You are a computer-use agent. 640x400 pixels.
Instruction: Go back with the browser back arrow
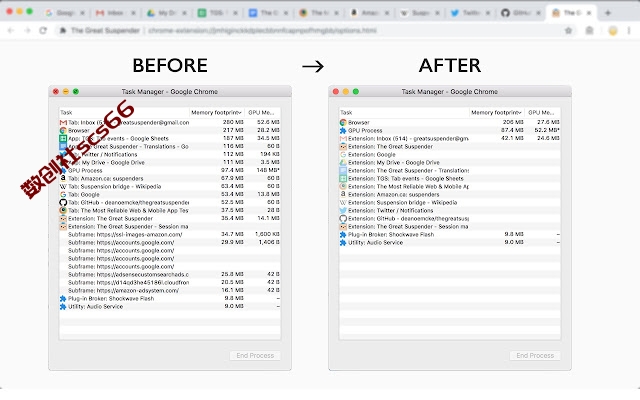point(11,30)
